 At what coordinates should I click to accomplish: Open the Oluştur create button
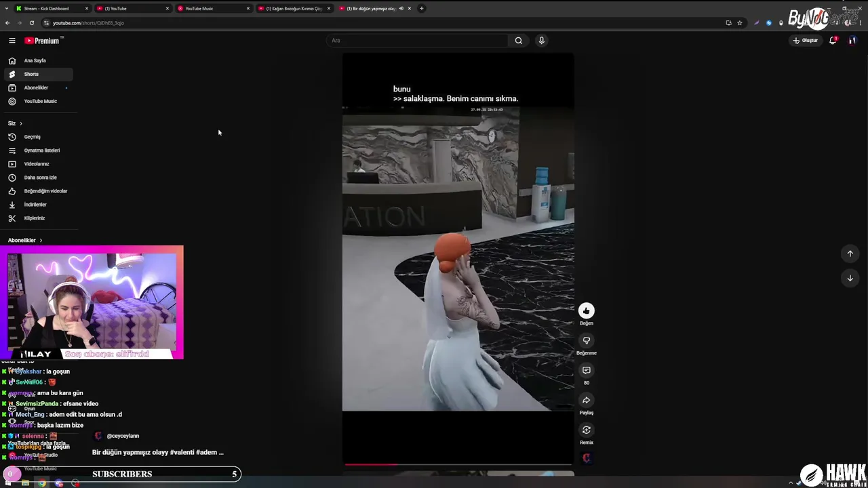coord(806,41)
